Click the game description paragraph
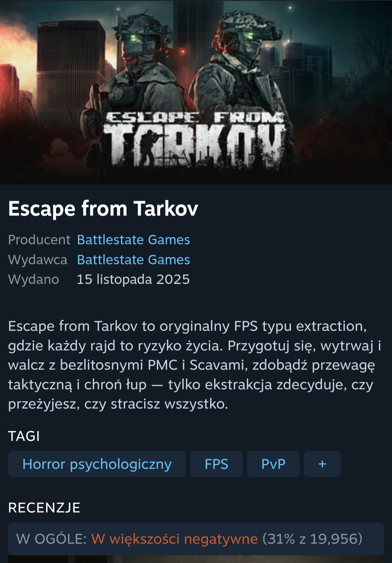The width and height of the screenshot is (392, 563). tap(195, 365)
